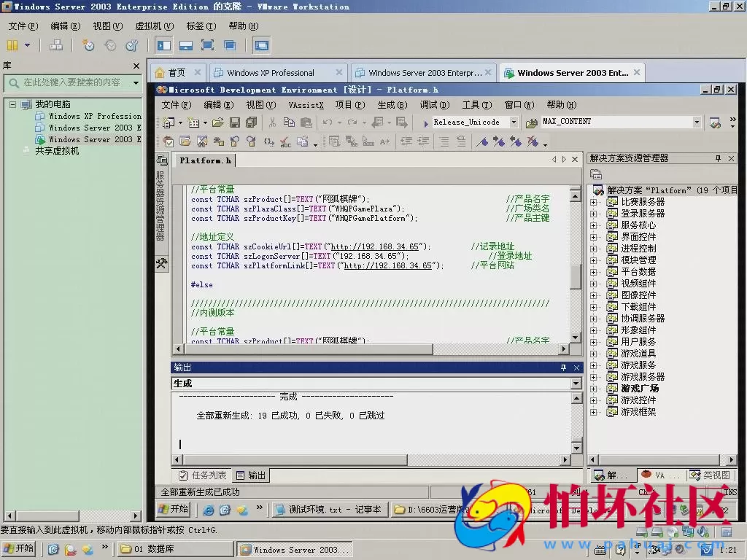Click the VMware snapshot manager wrench-clock icon
This screenshot has width=747, height=560.
click(x=132, y=45)
